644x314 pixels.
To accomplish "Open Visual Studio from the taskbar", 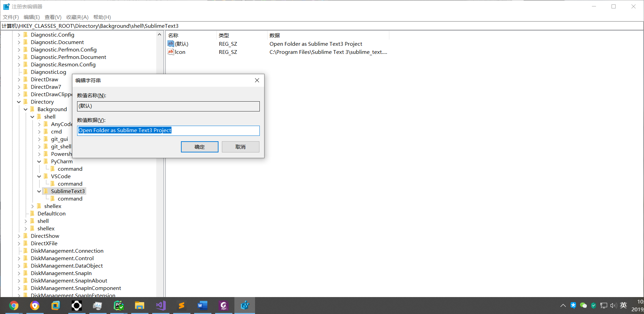I will click(x=161, y=306).
